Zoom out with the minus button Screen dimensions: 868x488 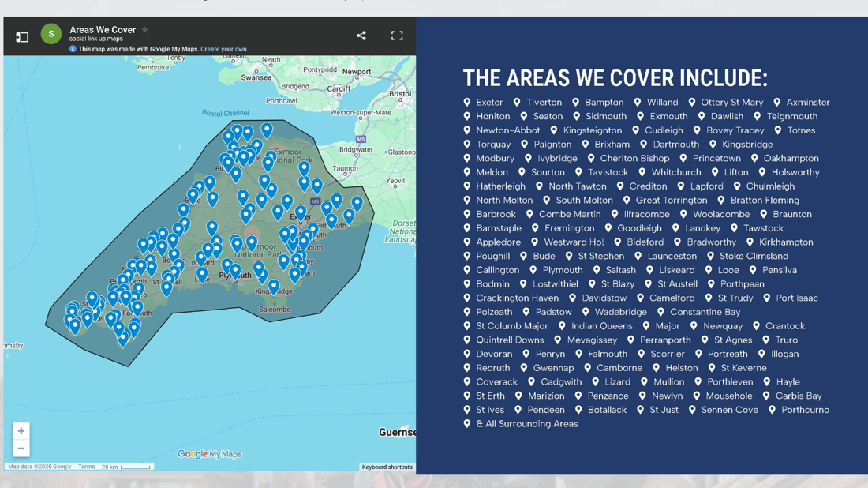[21, 449]
